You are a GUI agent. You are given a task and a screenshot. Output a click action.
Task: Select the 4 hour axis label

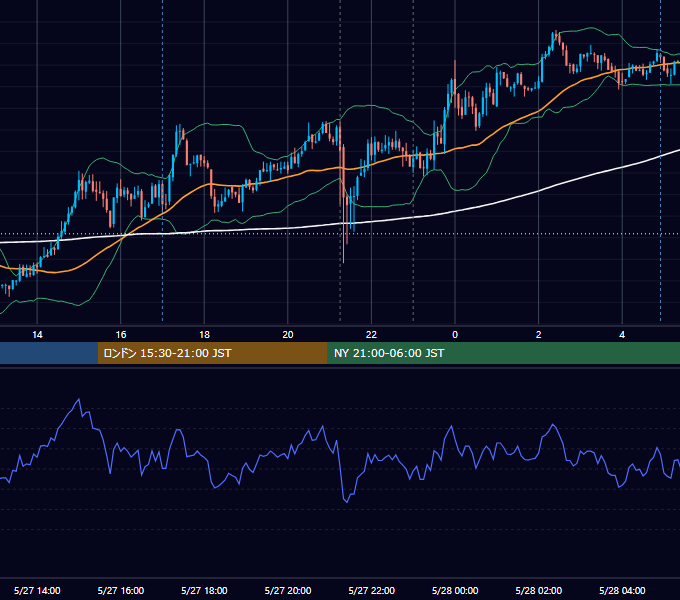point(622,335)
